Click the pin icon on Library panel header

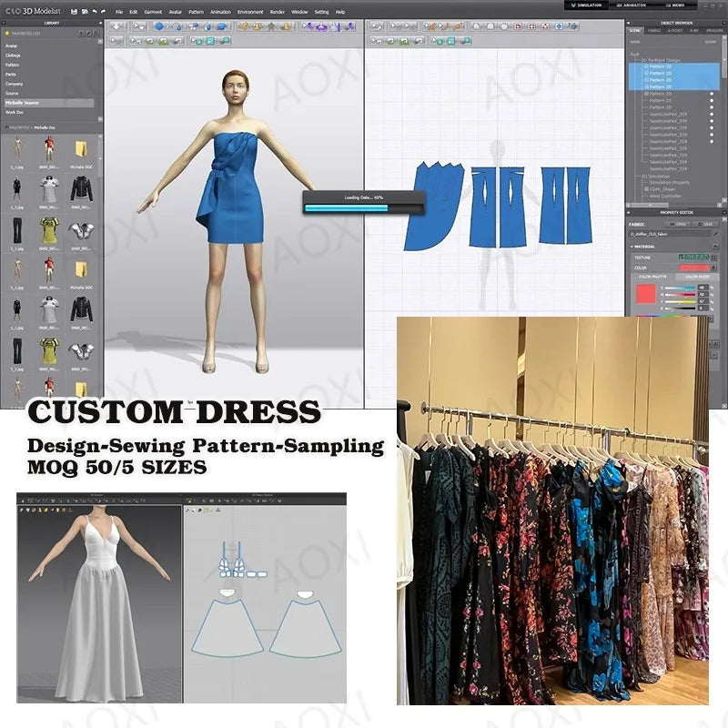click(100, 23)
